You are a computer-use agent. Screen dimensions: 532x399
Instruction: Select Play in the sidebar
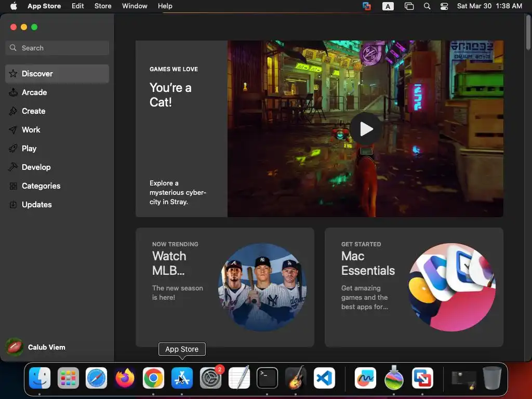(x=57, y=148)
